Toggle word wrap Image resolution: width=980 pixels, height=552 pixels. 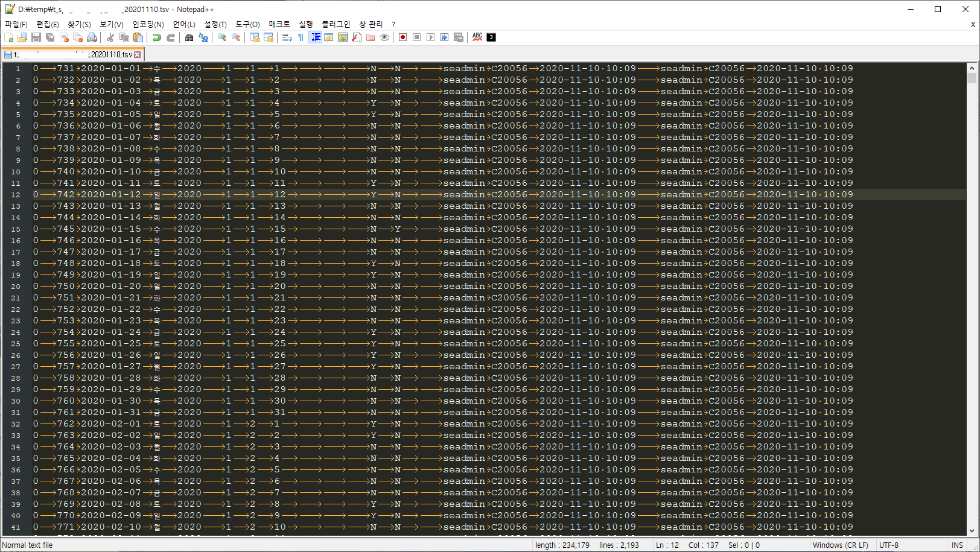click(287, 37)
